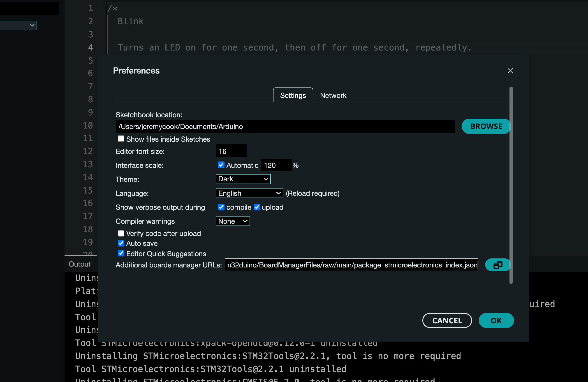Enable Show files inside Sketches
588x382 pixels.
pos(121,139)
